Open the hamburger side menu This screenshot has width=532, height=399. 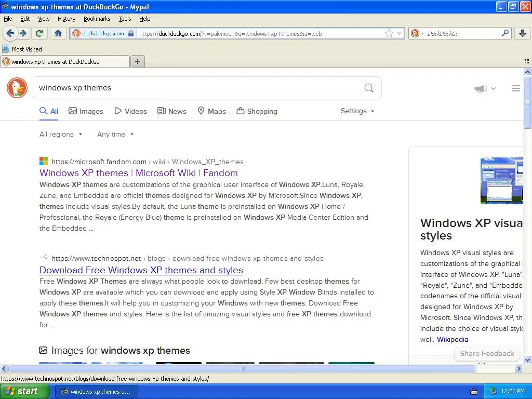tap(516, 88)
